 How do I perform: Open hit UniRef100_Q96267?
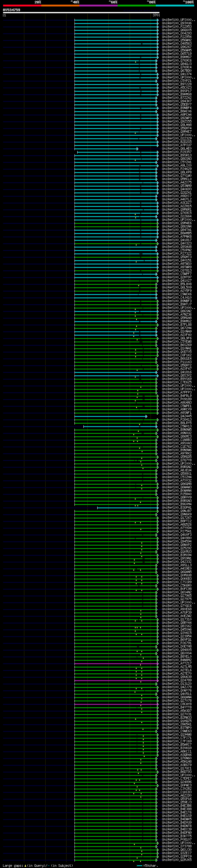(x=177, y=47)
